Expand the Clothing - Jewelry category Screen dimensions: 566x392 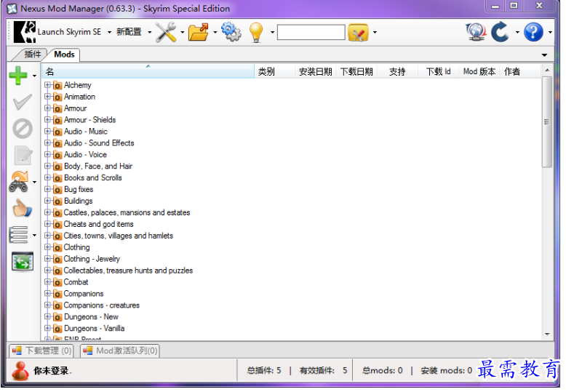[47, 258]
